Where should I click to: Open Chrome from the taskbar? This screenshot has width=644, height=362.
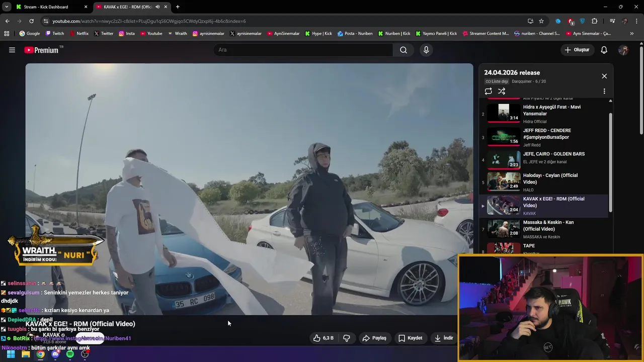click(x=40, y=354)
